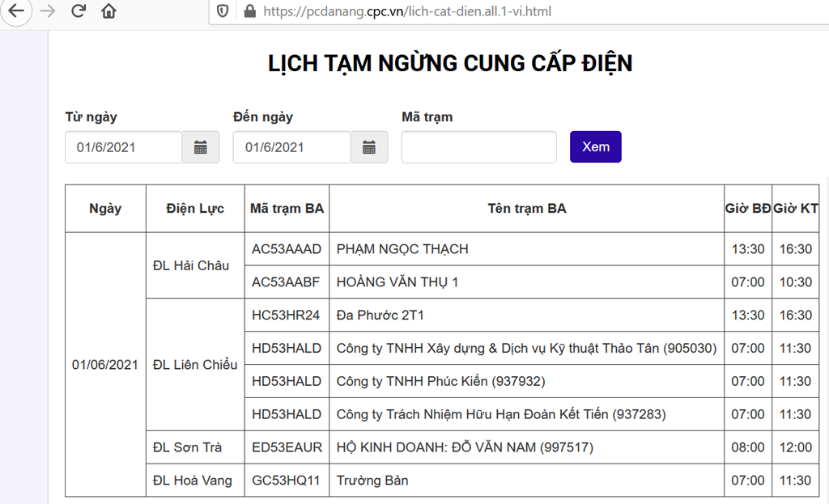Click Đa Phước 2T1 station name
The image size is (829, 504).
(x=380, y=315)
